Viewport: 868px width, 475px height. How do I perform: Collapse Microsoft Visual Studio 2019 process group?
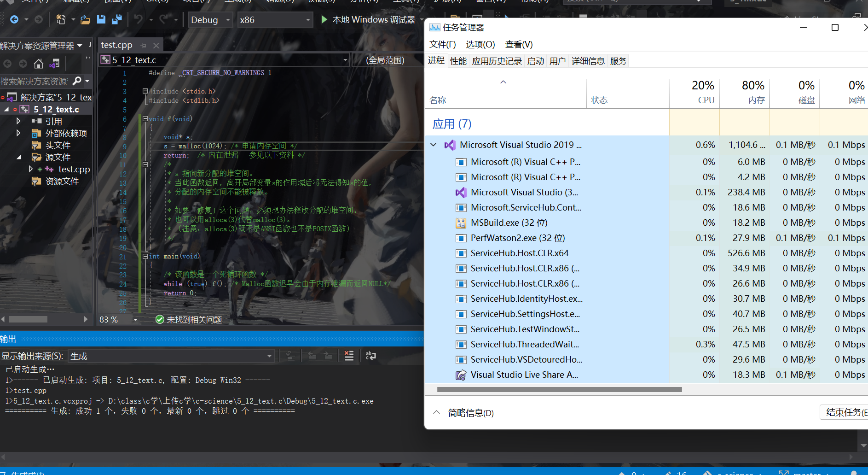click(x=434, y=145)
